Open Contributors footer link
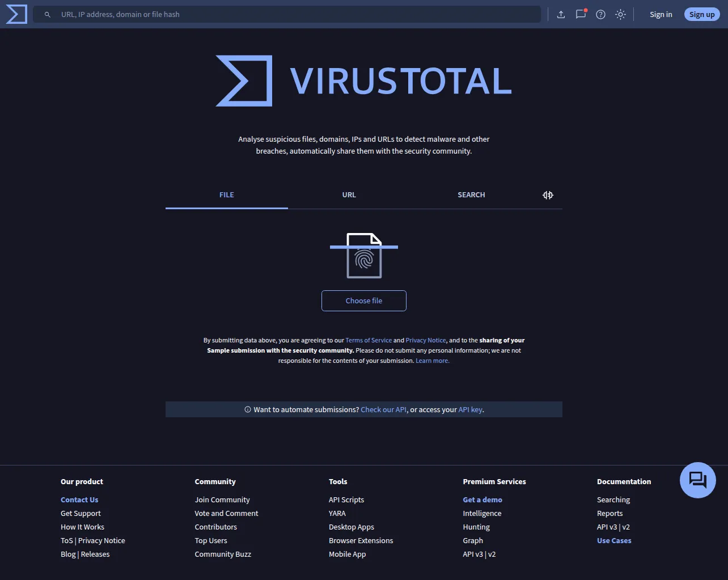Image resolution: width=728 pixels, height=580 pixels. [x=216, y=527]
